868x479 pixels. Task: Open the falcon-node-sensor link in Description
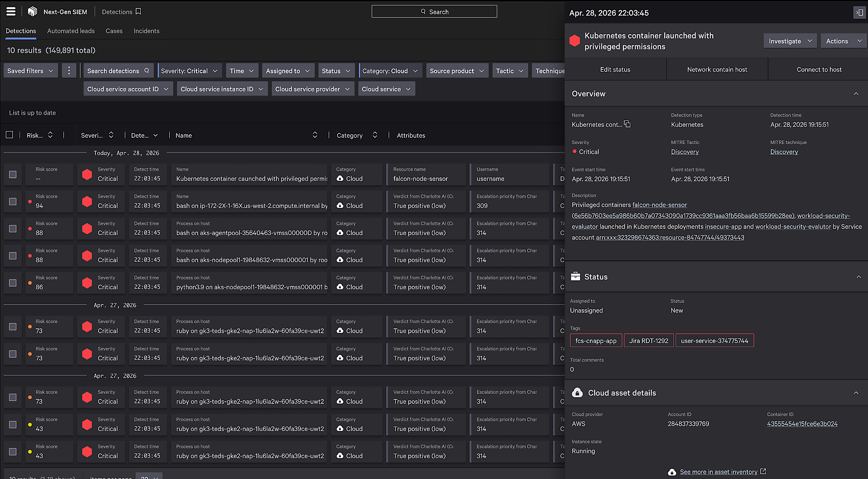point(659,205)
